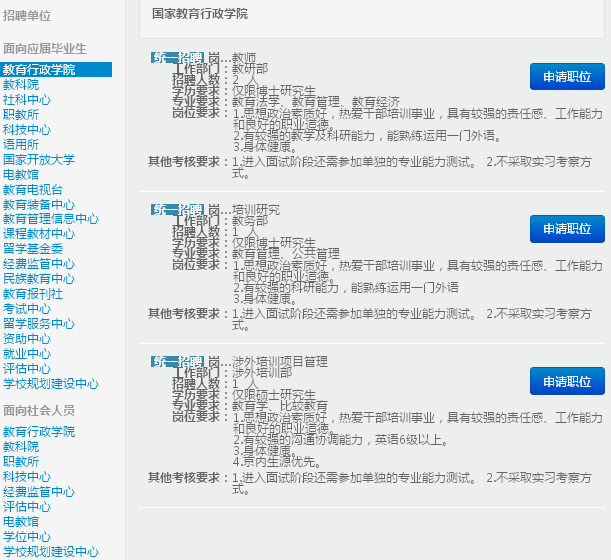
Task: Click the text 教育法学、教育管理、教育经济
Action: 316,102
